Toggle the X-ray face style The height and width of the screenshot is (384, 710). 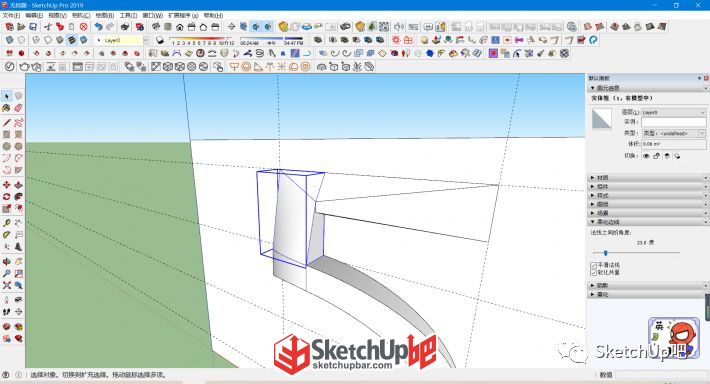click(x=9, y=40)
